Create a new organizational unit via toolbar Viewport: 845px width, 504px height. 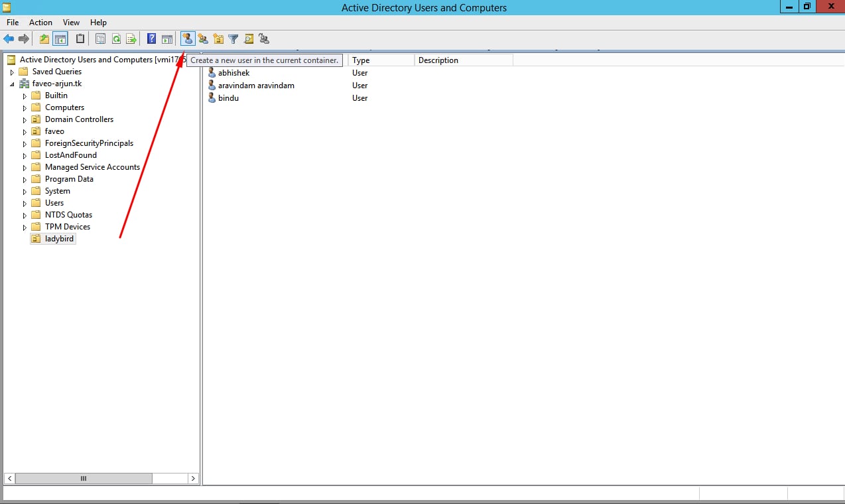point(218,39)
